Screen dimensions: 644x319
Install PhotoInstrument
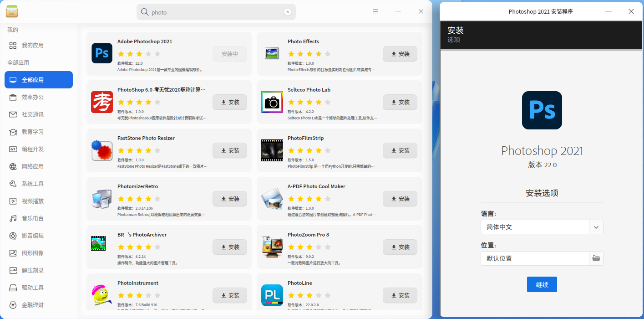[230, 295]
